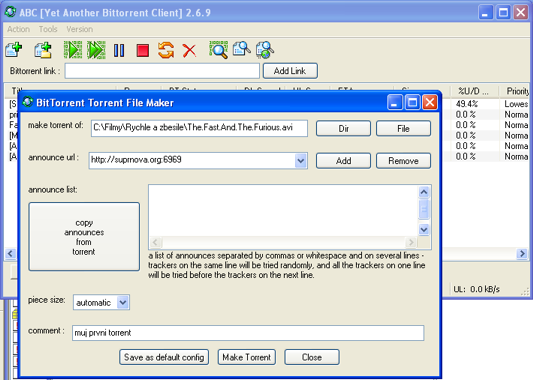
Task: Click the UL: 0.0 kB/s status text
Action: [477, 289]
